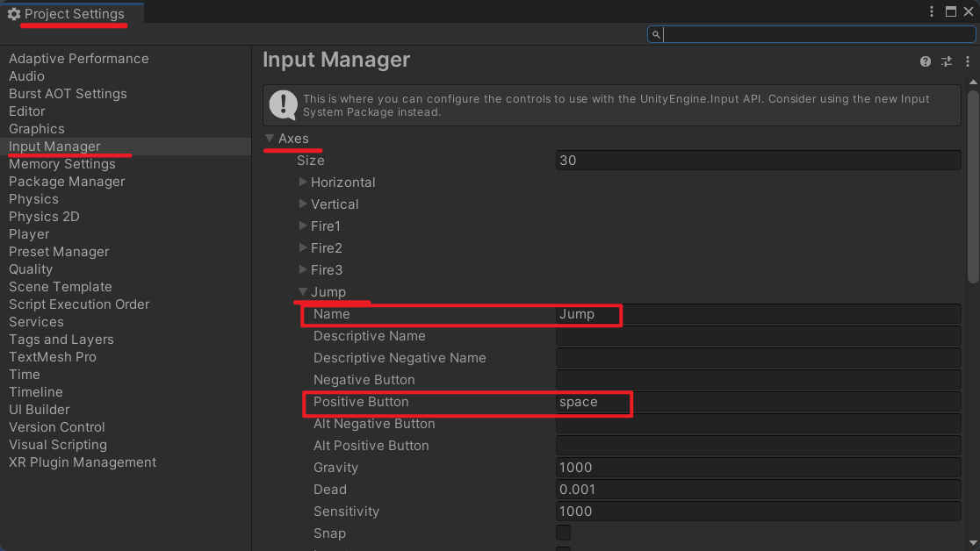Open the window's three-dot menu in title bar
Viewport: 980px width, 551px height.
point(932,11)
